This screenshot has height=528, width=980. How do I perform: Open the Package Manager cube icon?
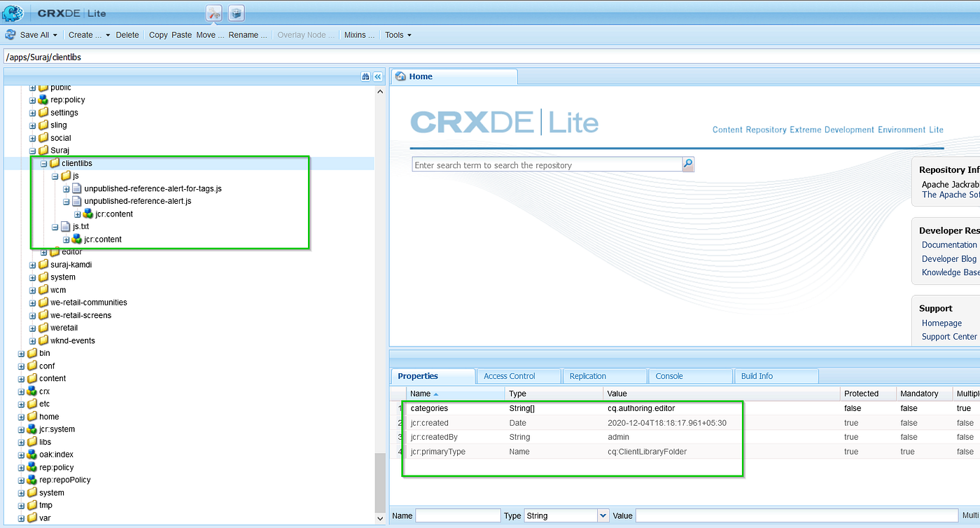coord(237,13)
